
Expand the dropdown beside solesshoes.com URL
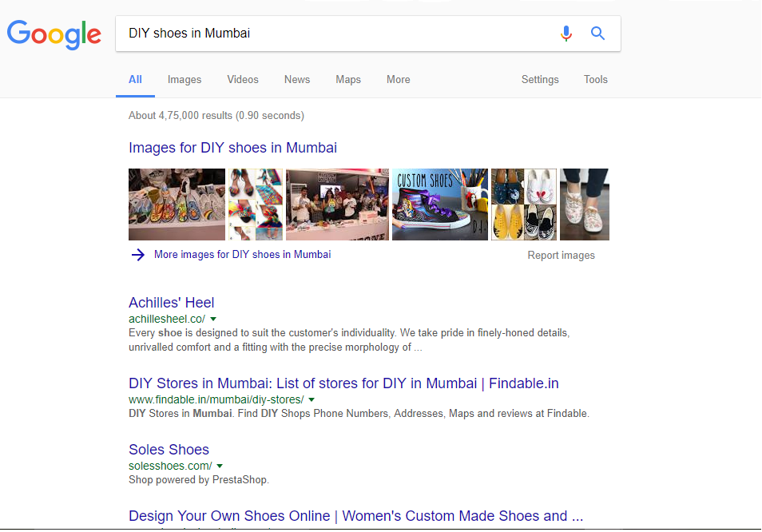click(220, 466)
